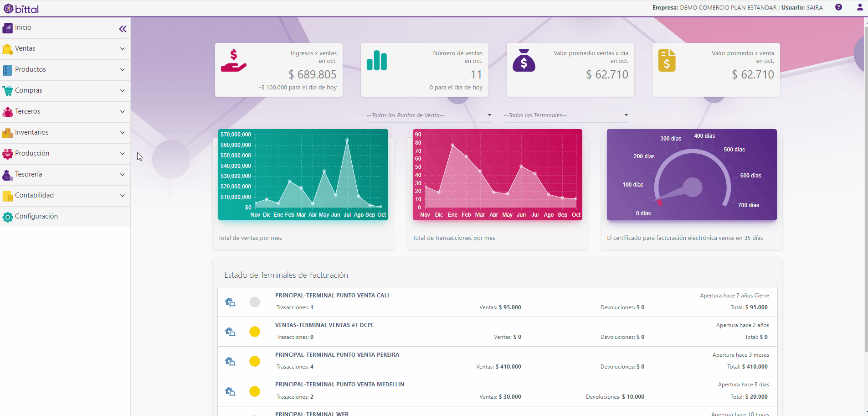
Task: Click the bittal logo
Action: tap(21, 9)
